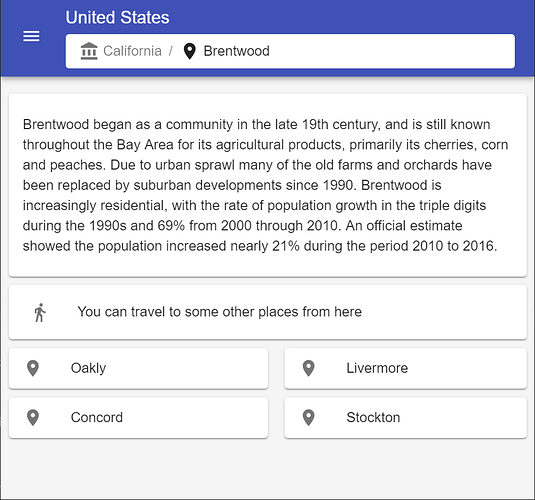This screenshot has height=500, width=535.
Task: Travel to Oakly
Action: 139,368
